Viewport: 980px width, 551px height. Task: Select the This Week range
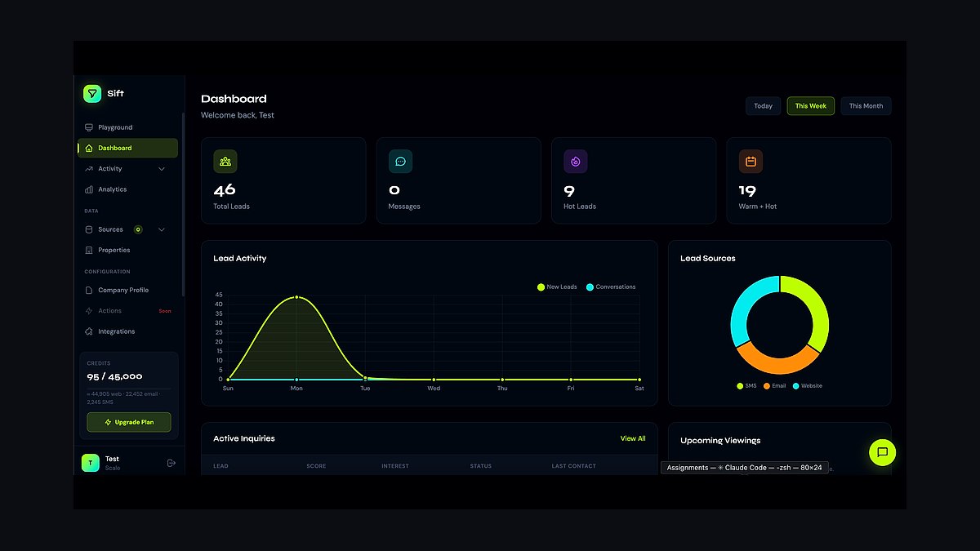pyautogui.click(x=811, y=106)
